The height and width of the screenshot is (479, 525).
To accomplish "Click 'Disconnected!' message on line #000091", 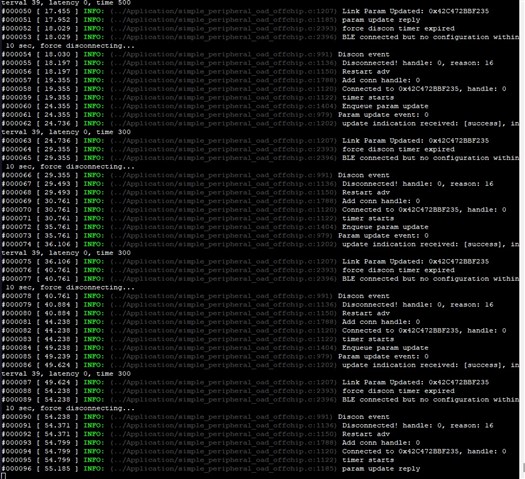I will [x=370, y=426].
